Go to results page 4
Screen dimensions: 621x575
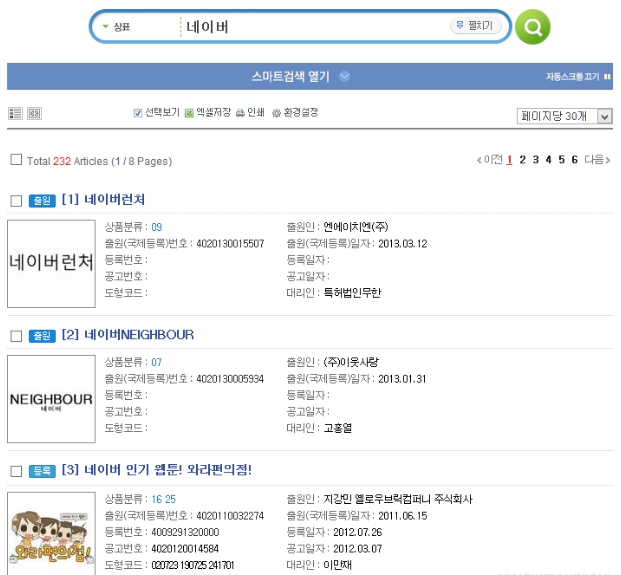pyautogui.click(x=549, y=160)
